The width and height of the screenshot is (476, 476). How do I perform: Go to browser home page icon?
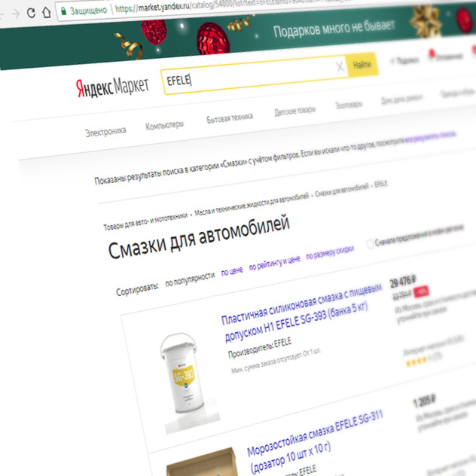point(47,12)
